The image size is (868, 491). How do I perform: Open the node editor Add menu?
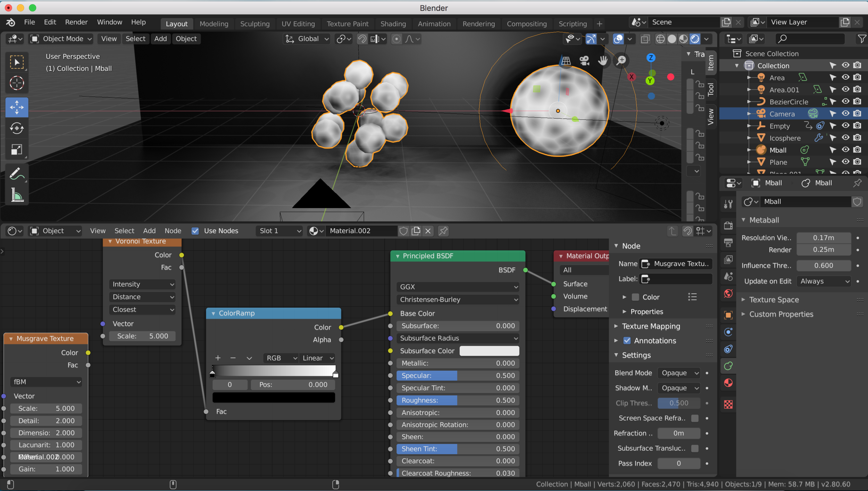tap(149, 231)
